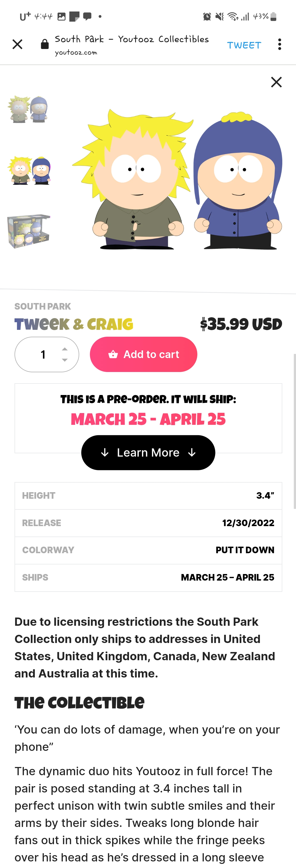Tap the basket icon on Add to cart
Viewport: 296px width, 868px height.
113,354
